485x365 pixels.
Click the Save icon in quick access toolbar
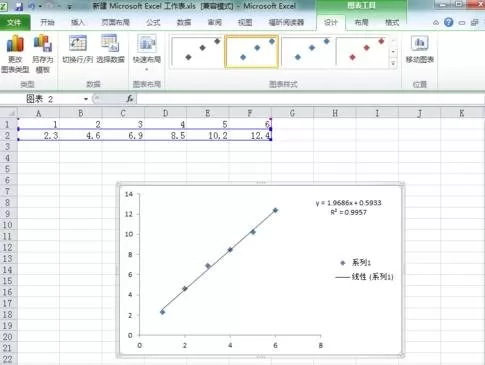click(x=19, y=6)
